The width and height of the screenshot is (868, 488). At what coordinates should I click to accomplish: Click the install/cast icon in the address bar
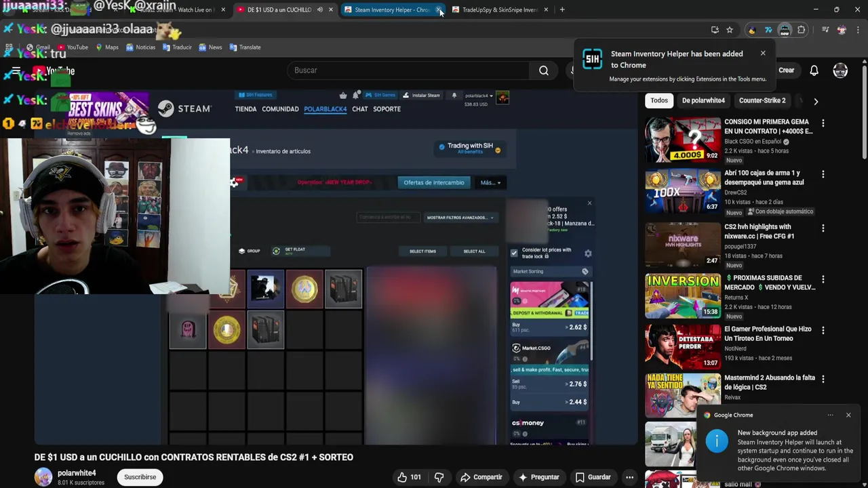715,30
